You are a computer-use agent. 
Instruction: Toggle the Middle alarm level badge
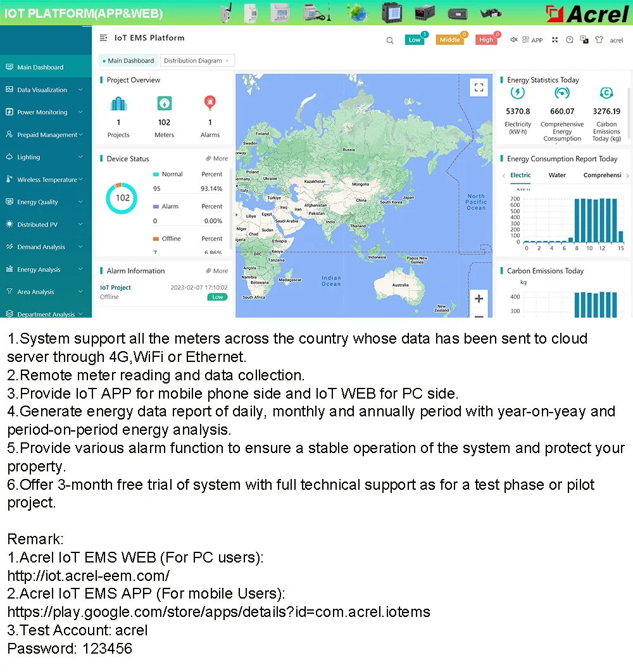[x=449, y=39]
